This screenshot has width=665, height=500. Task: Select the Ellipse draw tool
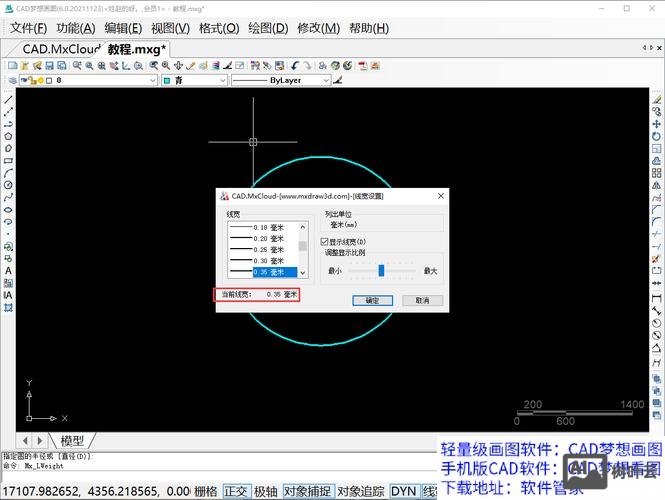(x=8, y=210)
